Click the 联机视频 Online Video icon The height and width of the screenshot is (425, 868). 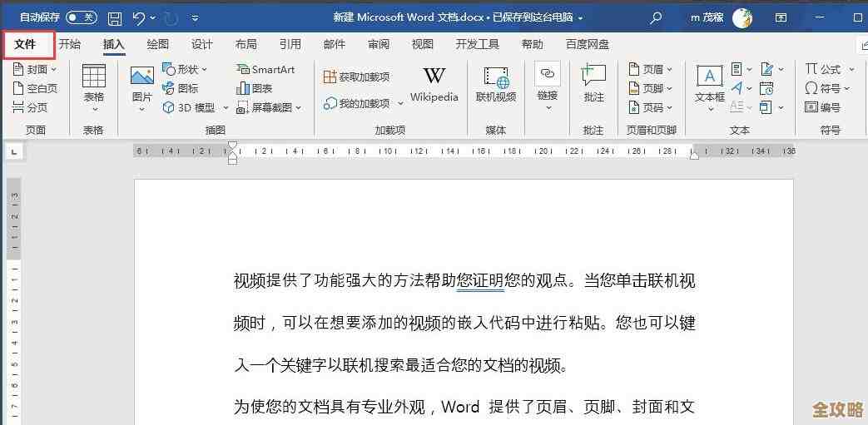496,77
